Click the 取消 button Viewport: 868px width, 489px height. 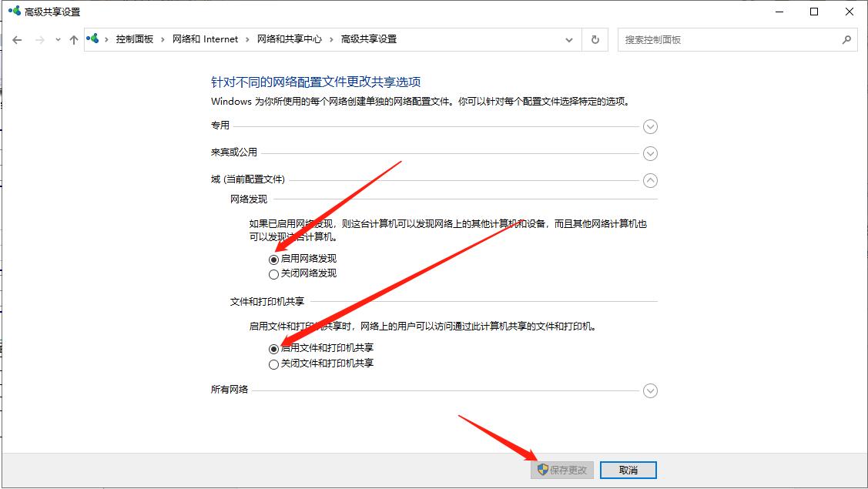point(628,470)
